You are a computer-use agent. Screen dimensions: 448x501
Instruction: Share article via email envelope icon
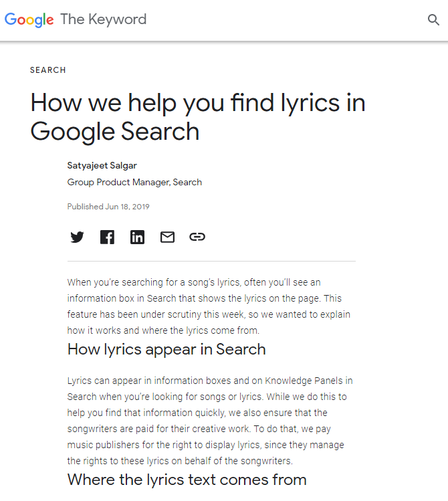point(167,237)
